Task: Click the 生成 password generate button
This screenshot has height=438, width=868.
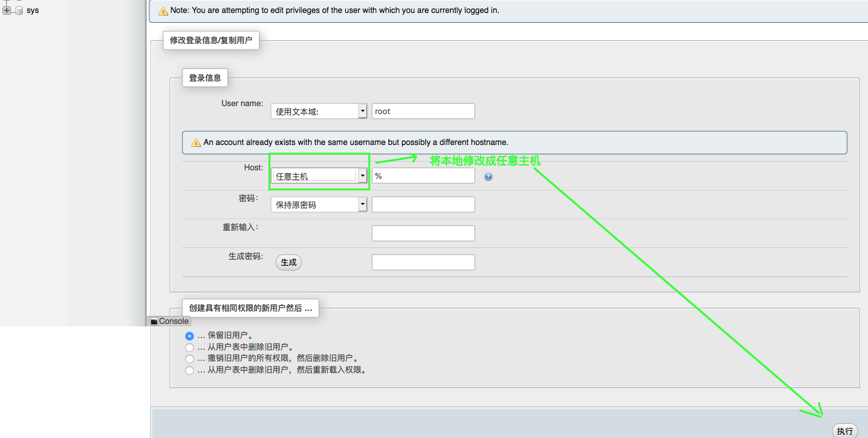Action: click(x=289, y=262)
